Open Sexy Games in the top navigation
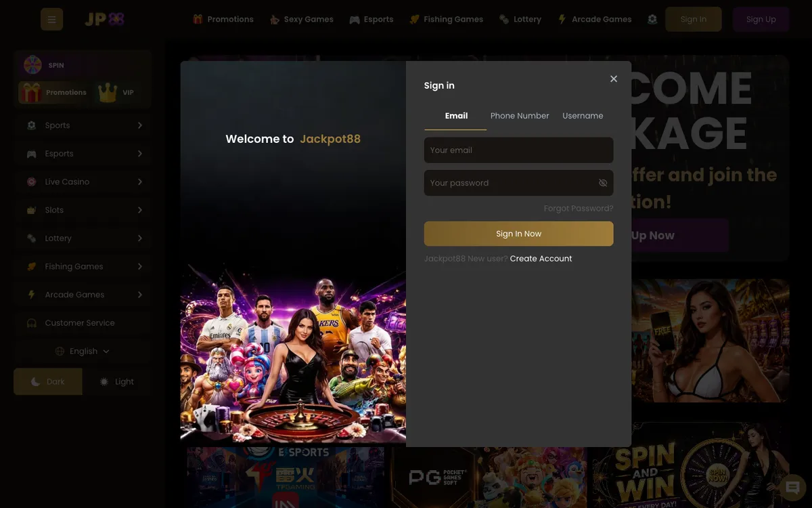The image size is (812, 508). tap(301, 20)
